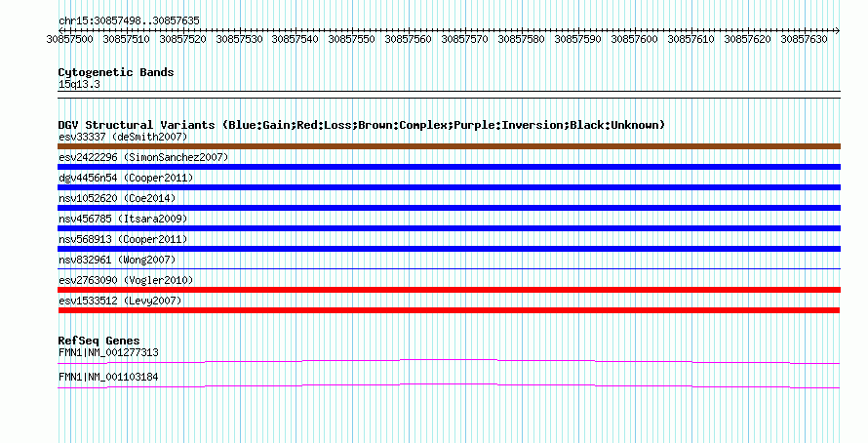Click the red loss bar for esv1533512
The image size is (868, 443).
pos(449,310)
